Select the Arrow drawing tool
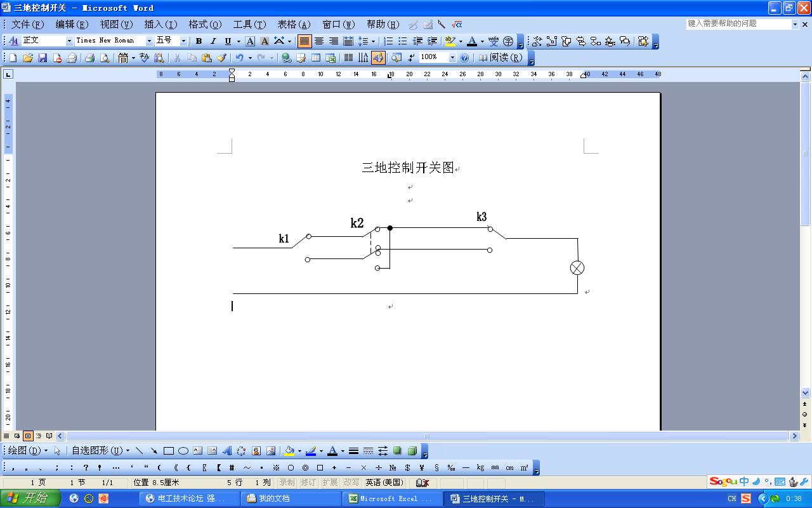The height and width of the screenshot is (508, 812). [x=154, y=451]
